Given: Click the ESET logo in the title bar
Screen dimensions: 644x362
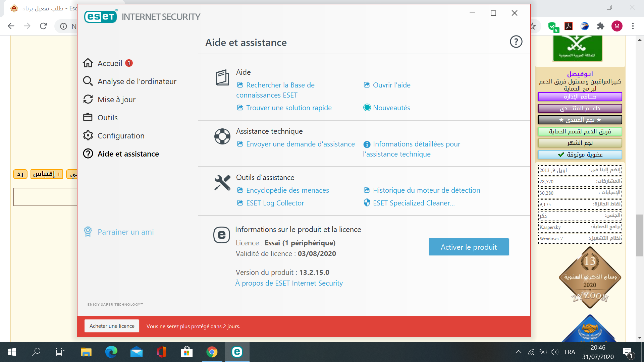Looking at the screenshot, I should [101, 16].
